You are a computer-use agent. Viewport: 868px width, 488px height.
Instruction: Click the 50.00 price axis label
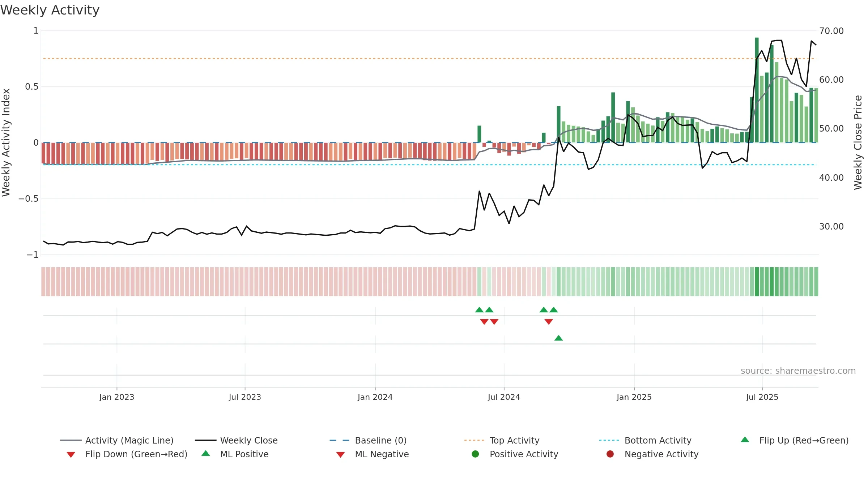[831, 129]
